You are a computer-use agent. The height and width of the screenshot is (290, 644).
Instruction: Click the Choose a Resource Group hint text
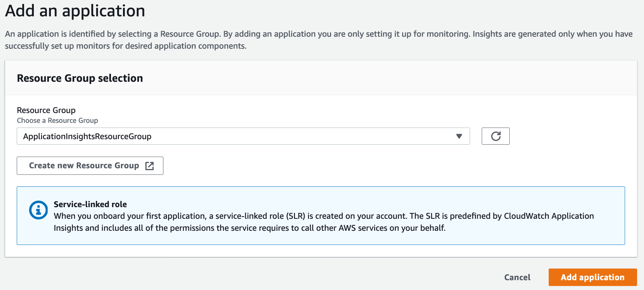pyautogui.click(x=57, y=120)
